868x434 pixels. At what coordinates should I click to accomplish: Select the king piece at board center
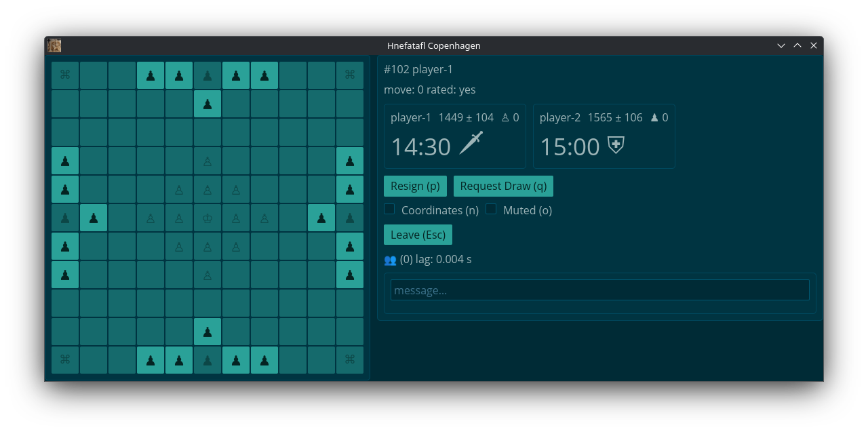(x=208, y=218)
